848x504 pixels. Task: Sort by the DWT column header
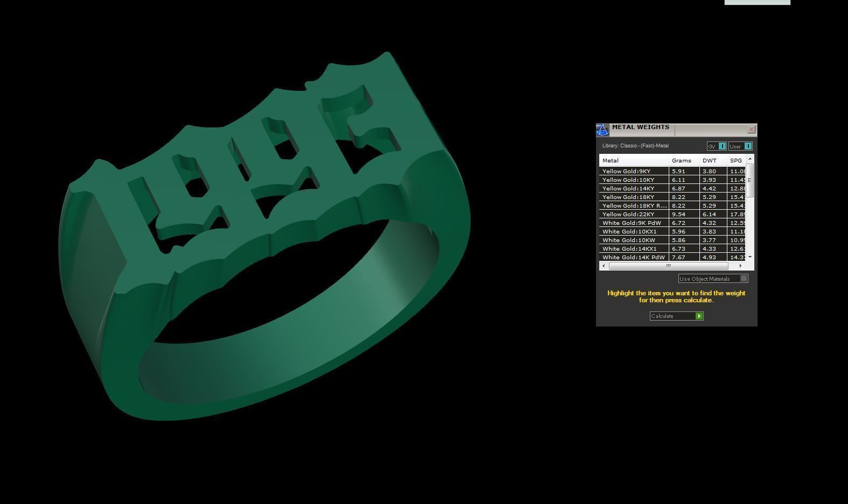(x=713, y=160)
